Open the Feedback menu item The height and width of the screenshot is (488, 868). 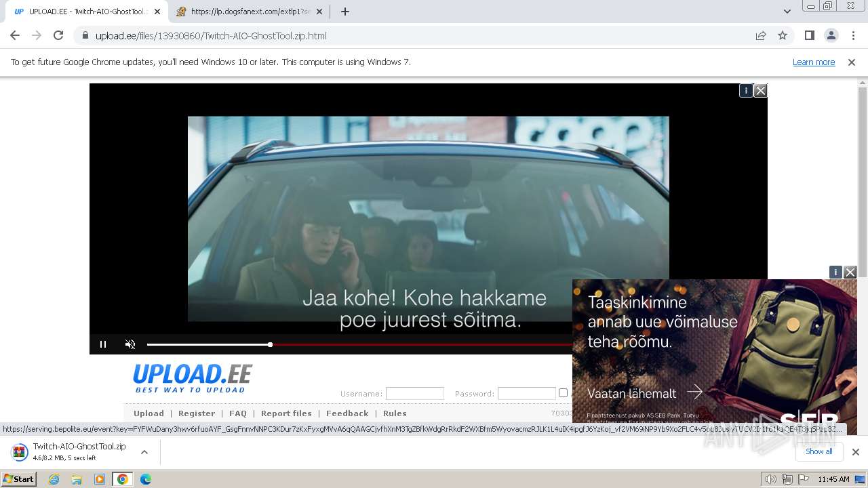click(x=347, y=413)
